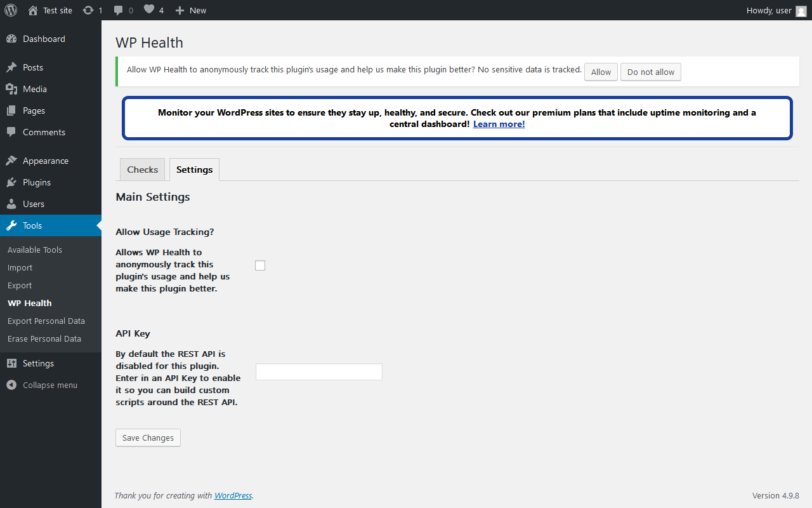
Task: Enable the Allow Usage Tracking checkbox
Action: (x=260, y=265)
